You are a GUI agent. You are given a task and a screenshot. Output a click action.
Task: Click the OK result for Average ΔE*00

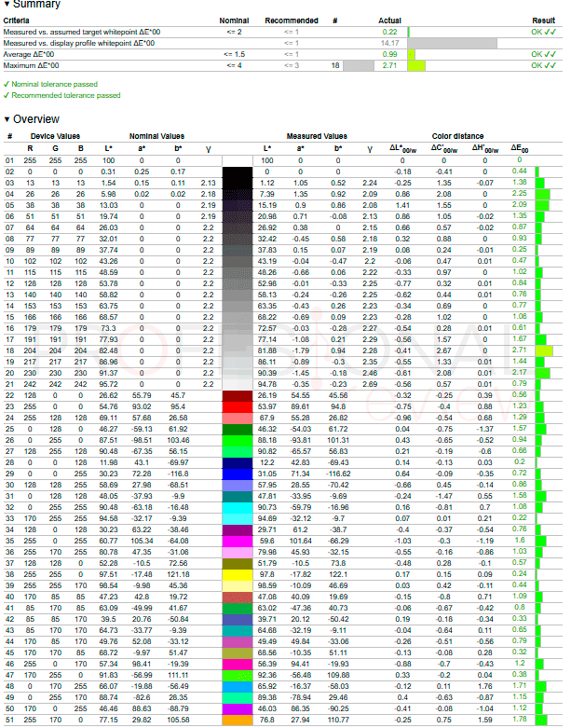tap(543, 54)
